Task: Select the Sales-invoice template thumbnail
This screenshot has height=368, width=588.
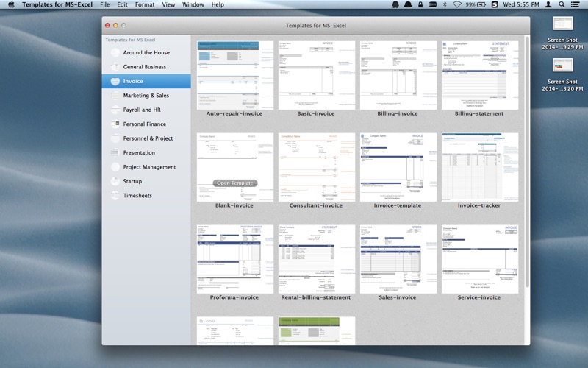Action: click(398, 259)
